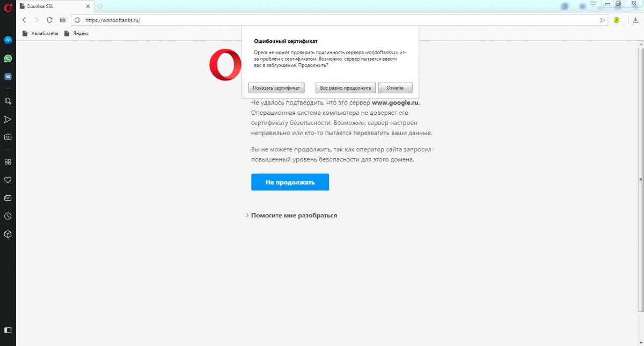Click 'Все равно продолжить' button

[x=346, y=88]
